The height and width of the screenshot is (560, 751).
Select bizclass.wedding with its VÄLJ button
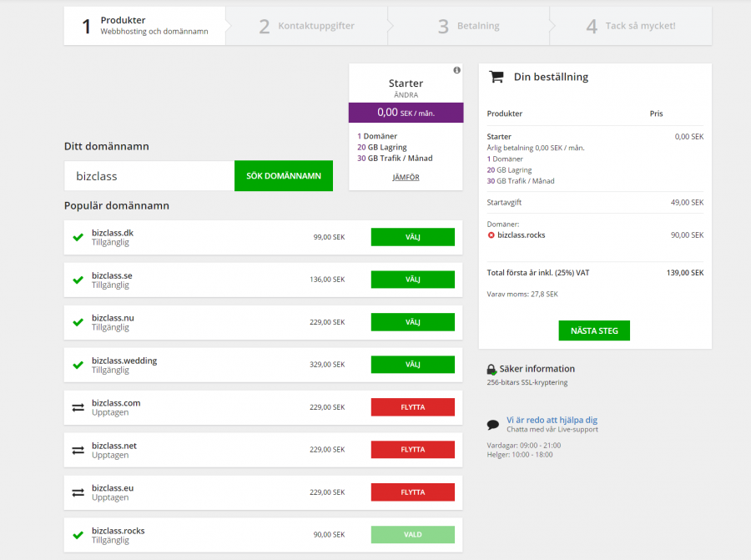point(412,365)
